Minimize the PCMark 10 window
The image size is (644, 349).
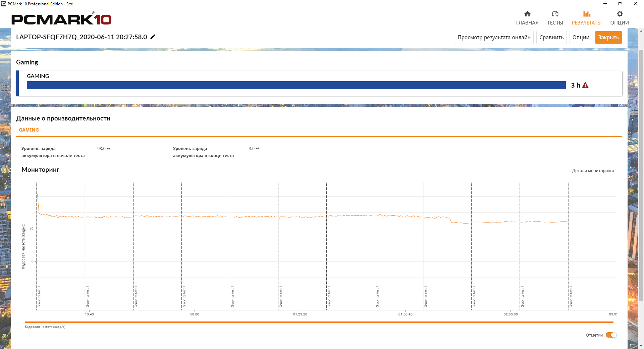click(605, 4)
